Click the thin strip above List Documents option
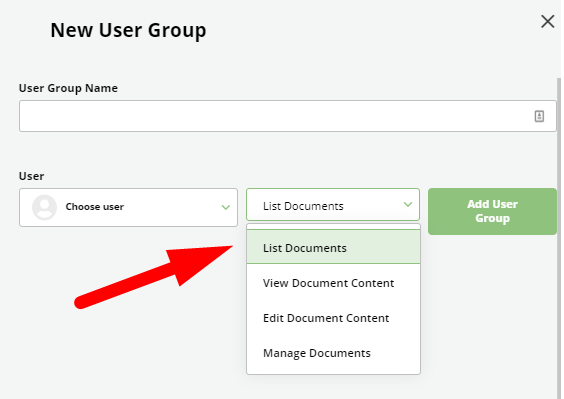 click(333, 227)
